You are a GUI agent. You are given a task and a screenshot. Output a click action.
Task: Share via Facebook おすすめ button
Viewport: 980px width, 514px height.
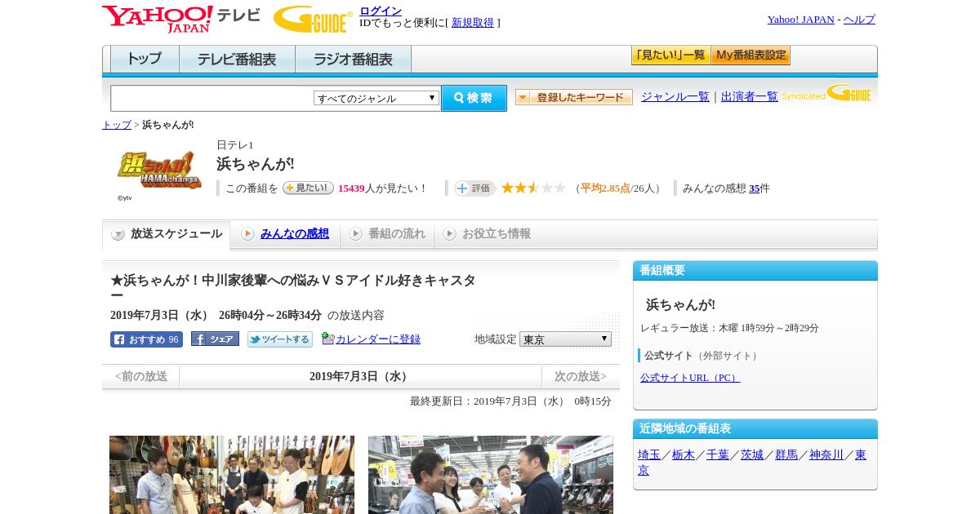pyautogui.click(x=146, y=339)
